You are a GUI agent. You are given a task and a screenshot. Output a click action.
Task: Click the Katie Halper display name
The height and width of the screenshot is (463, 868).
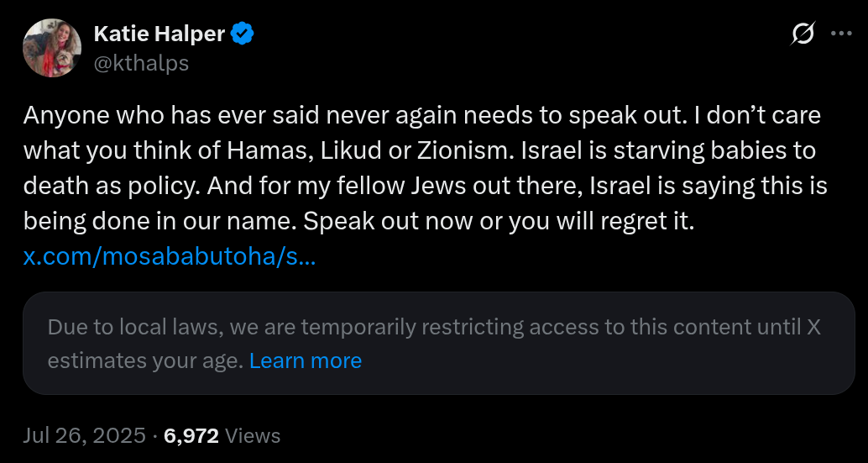point(159,34)
